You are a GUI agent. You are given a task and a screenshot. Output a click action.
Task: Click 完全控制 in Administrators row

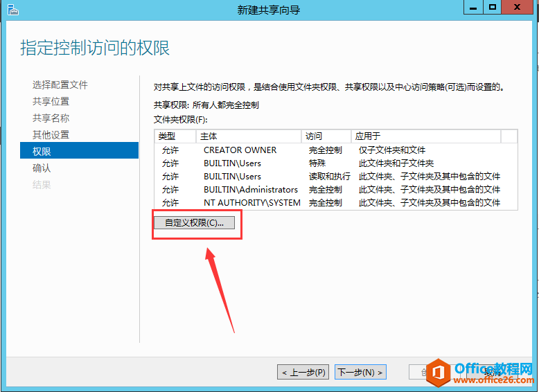pyautogui.click(x=325, y=189)
